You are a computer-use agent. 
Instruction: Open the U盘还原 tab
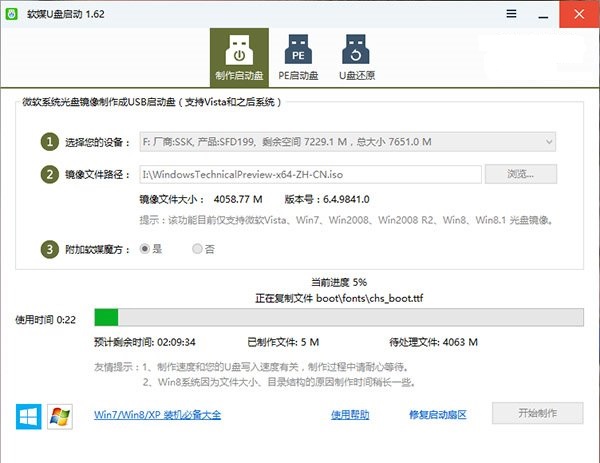[357, 57]
